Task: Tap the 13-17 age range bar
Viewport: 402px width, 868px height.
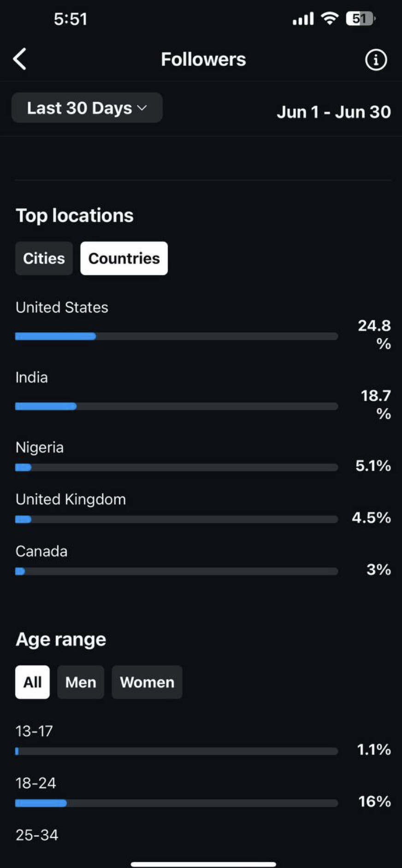Action: click(176, 751)
